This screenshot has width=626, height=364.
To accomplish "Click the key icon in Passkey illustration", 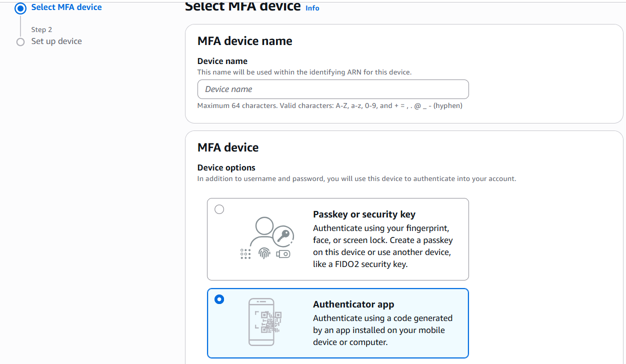I will tap(284, 235).
